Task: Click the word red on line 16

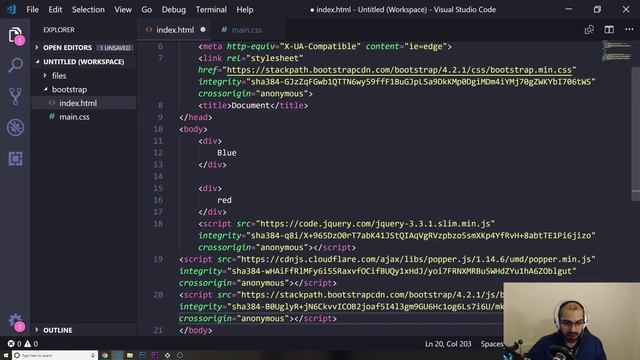Action: click(x=224, y=200)
